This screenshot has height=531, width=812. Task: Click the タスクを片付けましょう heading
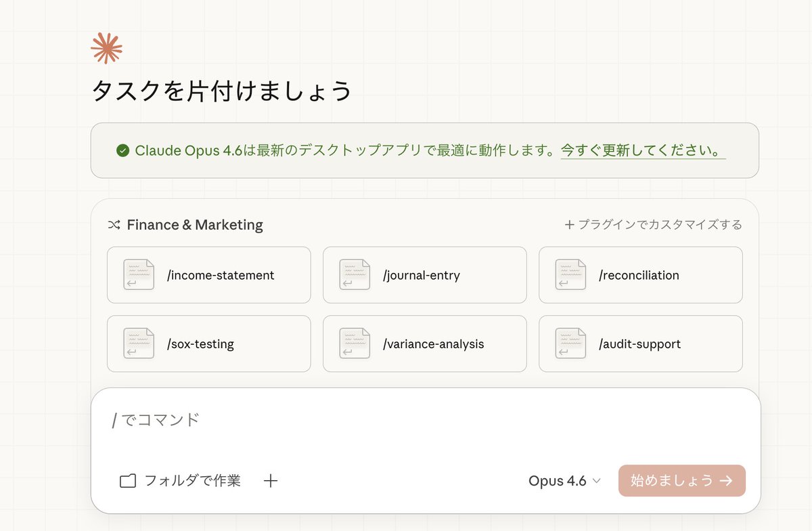[222, 91]
